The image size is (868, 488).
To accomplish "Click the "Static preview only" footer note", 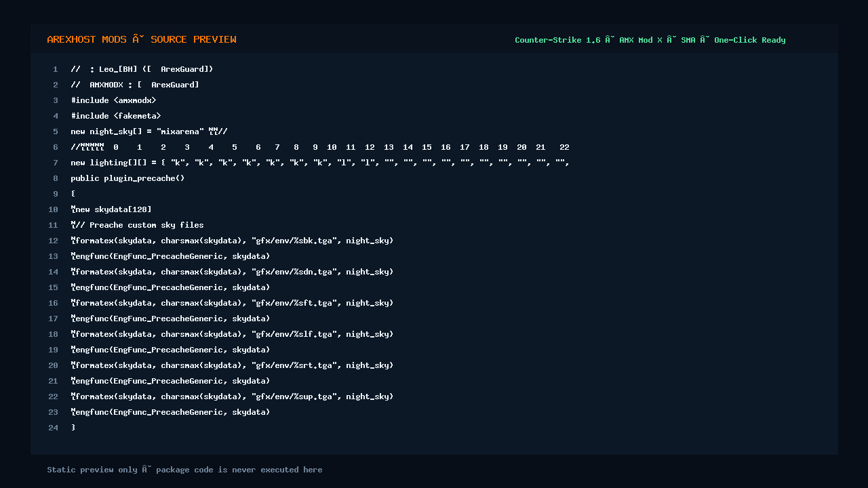I will click(184, 470).
